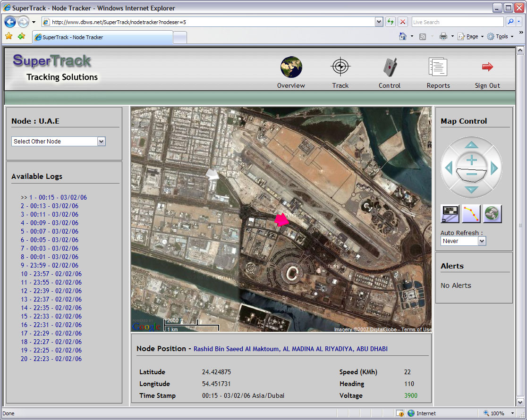This screenshot has height=420, width=527.
Task: Click the status bar popup blocker icon
Action: point(400,413)
